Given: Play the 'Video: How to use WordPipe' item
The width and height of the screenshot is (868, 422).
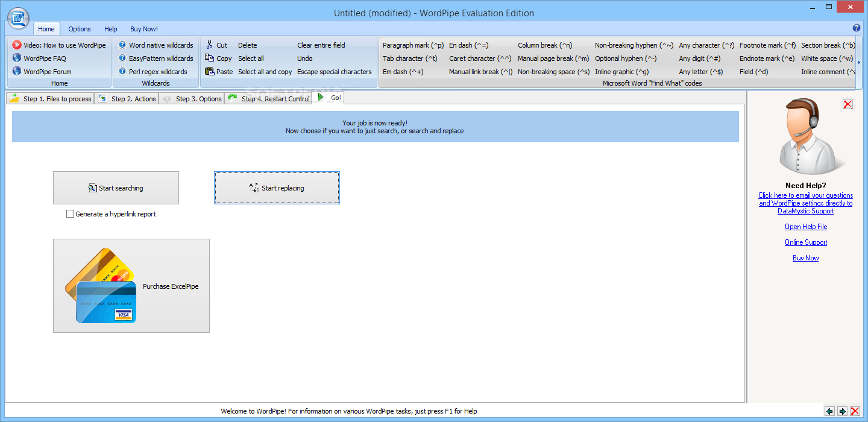Looking at the screenshot, I should click(59, 45).
